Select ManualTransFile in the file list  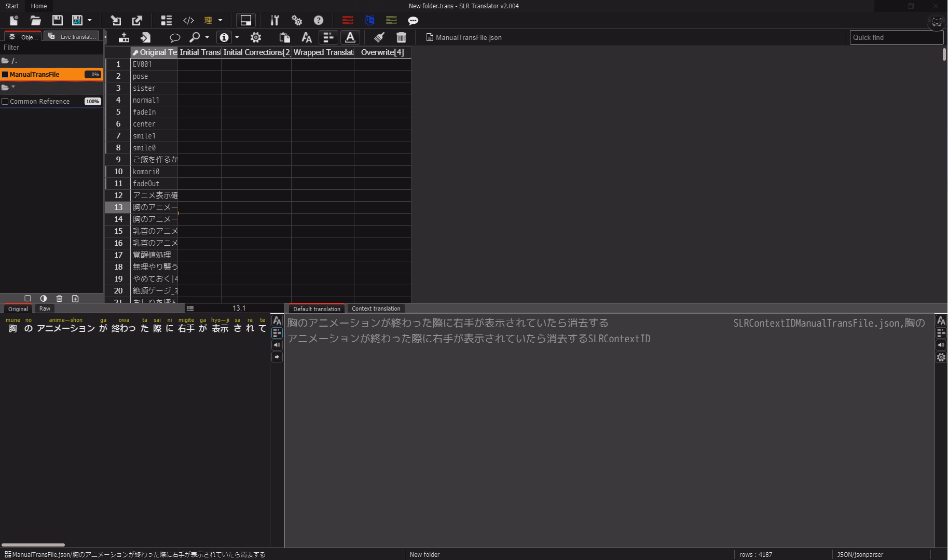(35, 75)
